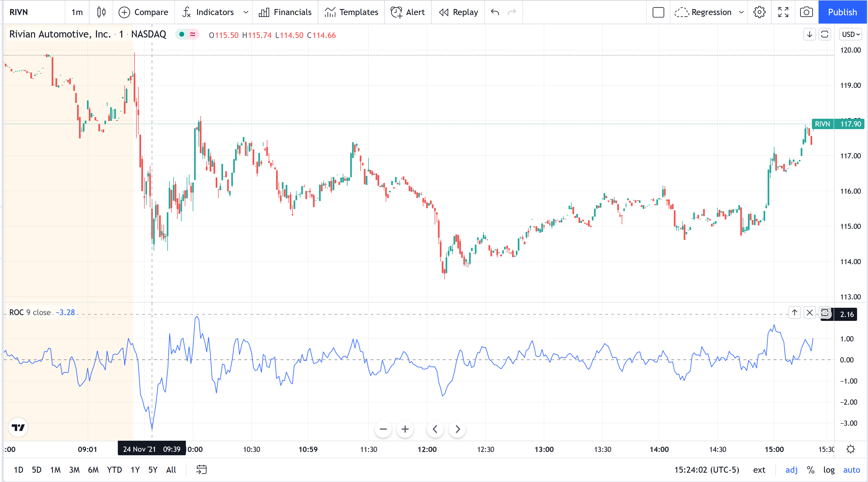Viewport: 868px width, 482px height.
Task: Move ROC pane up with arrow icon
Action: click(x=794, y=312)
